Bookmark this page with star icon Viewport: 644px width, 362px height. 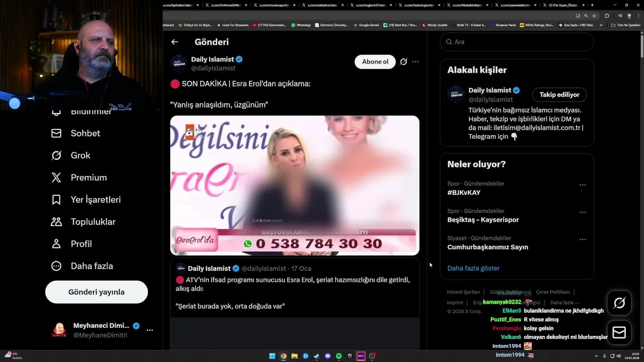[594, 16]
